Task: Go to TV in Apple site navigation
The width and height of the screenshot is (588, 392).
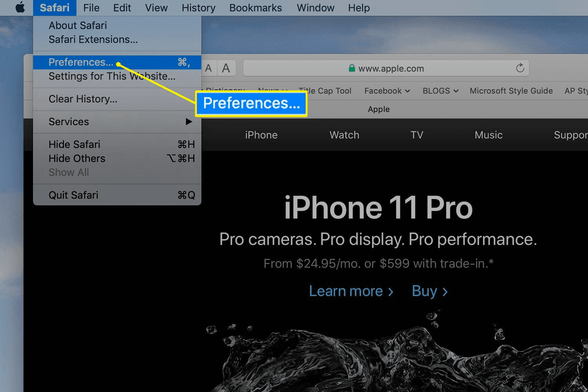Action: [x=417, y=135]
